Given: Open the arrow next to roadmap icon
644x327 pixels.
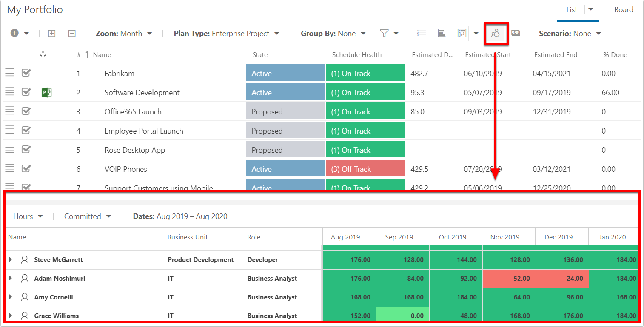Looking at the screenshot, I should pos(476,34).
